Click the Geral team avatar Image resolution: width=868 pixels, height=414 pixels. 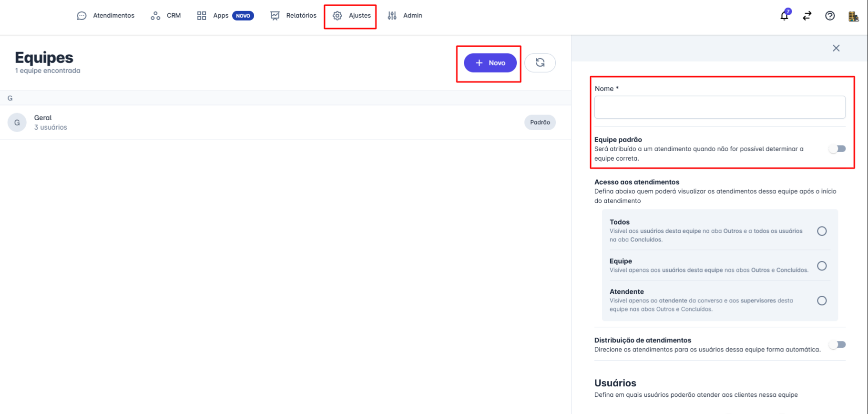17,123
